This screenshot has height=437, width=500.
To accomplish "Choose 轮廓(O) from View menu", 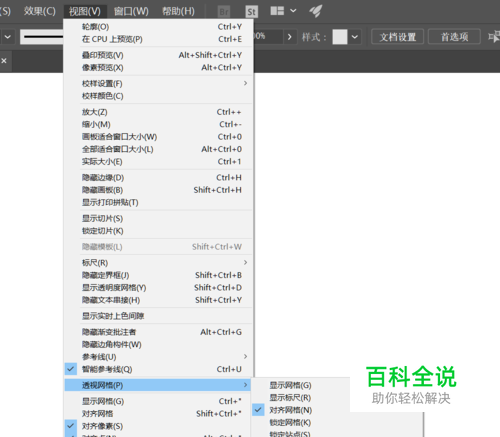I will (x=158, y=27).
